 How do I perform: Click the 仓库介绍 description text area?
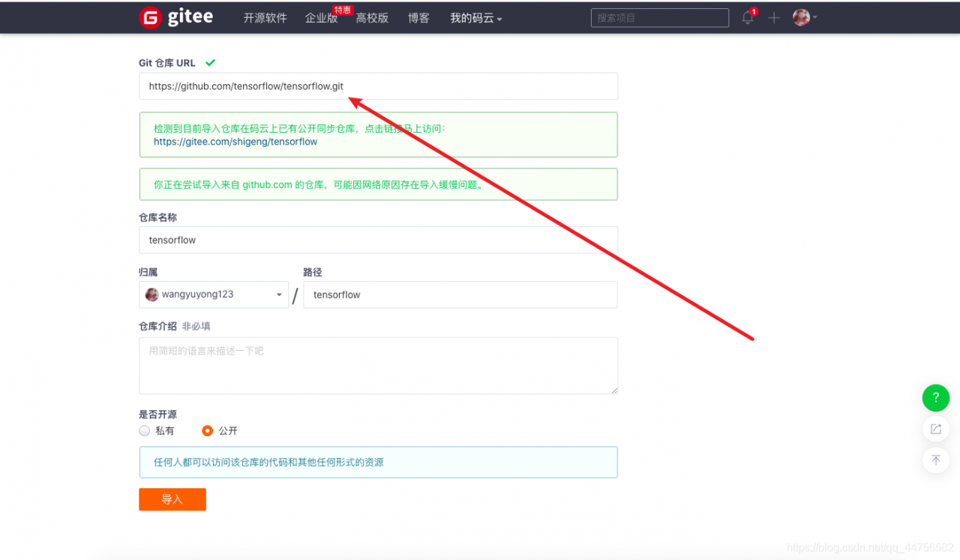pos(378,365)
